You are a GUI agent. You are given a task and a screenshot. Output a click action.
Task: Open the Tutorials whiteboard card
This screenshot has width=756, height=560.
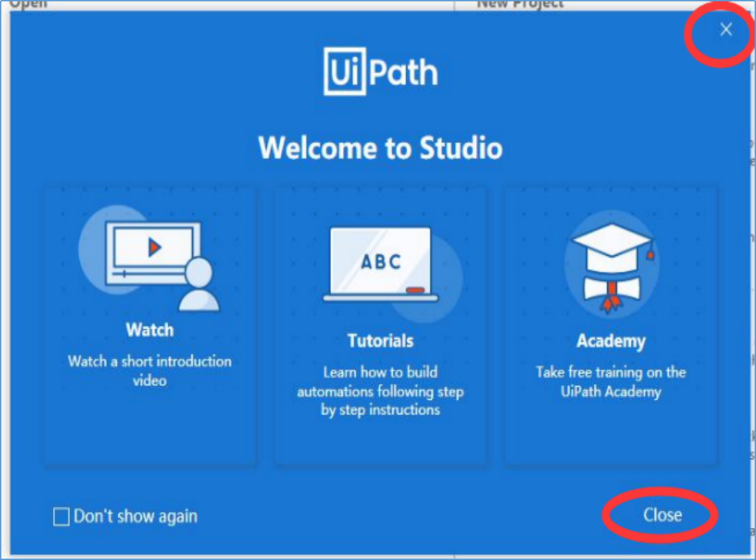pyautogui.click(x=380, y=326)
